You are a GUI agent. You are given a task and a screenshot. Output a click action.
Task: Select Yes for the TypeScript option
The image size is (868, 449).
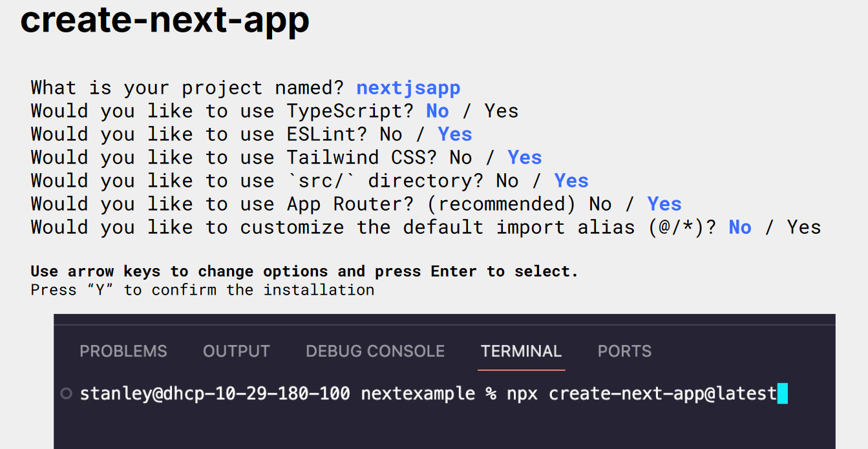coord(502,111)
